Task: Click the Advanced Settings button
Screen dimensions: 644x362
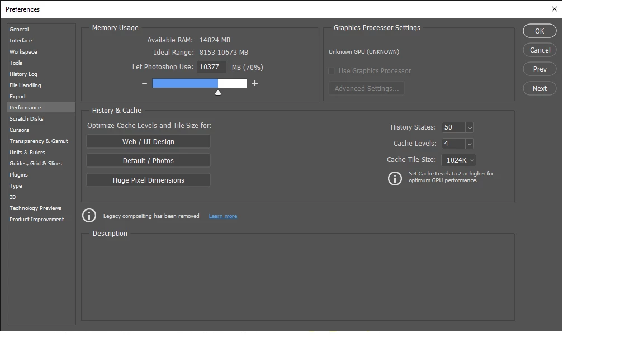Action: [x=366, y=89]
